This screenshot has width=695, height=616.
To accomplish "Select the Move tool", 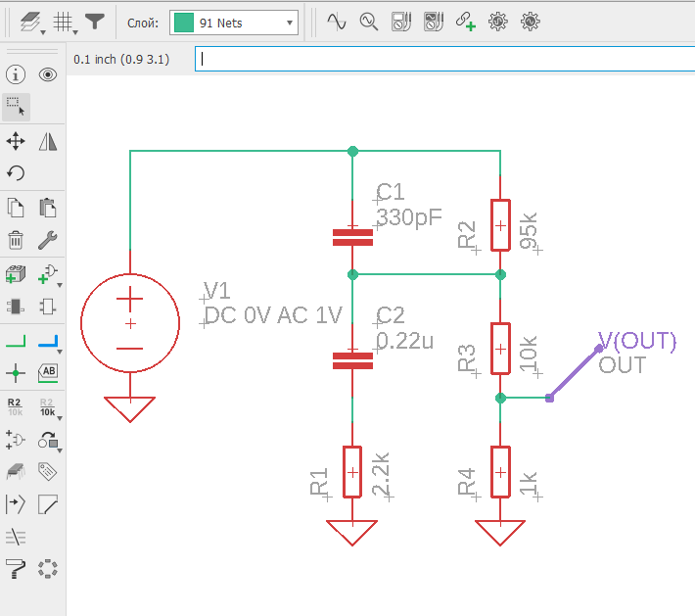I will point(16,141).
